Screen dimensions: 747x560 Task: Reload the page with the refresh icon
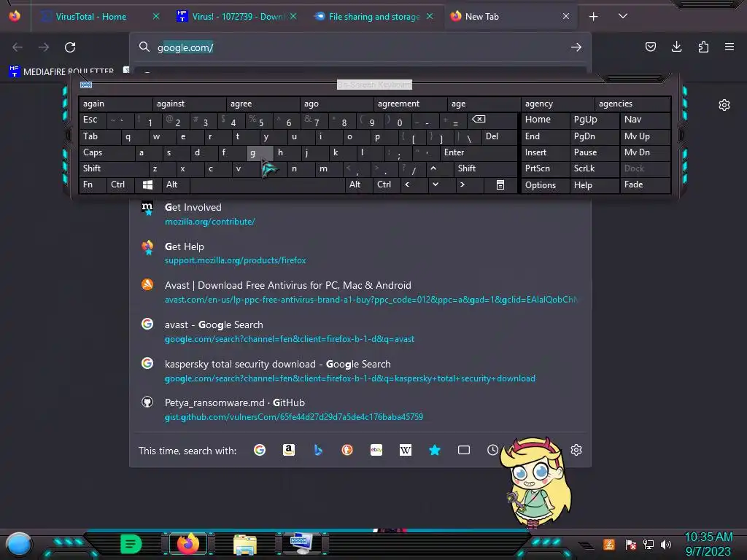(x=70, y=47)
